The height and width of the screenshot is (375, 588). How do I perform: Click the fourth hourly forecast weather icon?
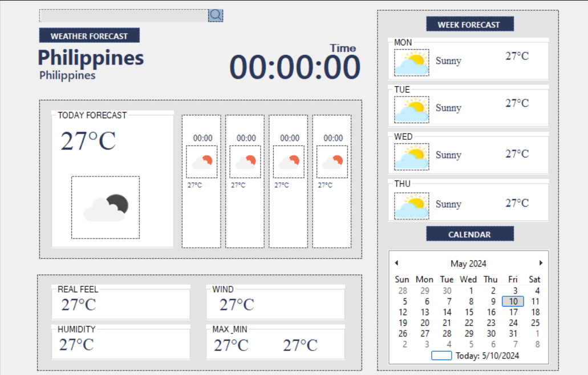(x=332, y=162)
